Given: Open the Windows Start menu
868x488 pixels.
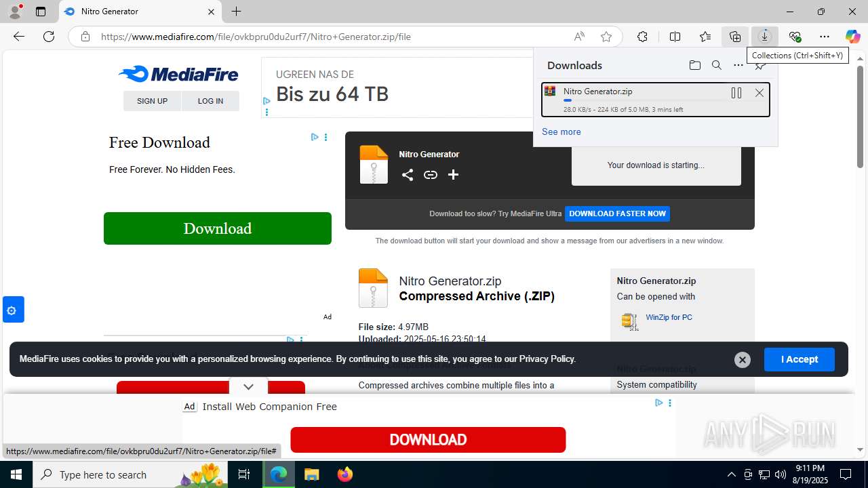Looking at the screenshot, I should [16, 474].
